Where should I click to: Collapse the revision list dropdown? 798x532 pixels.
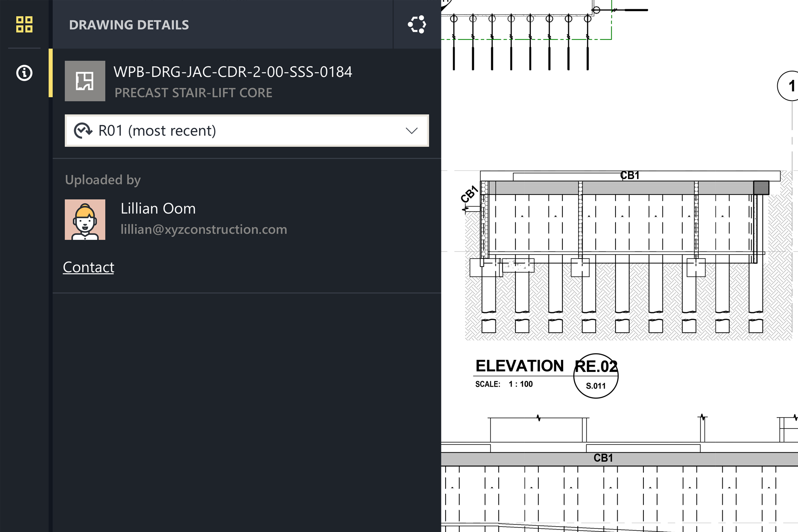click(411, 131)
